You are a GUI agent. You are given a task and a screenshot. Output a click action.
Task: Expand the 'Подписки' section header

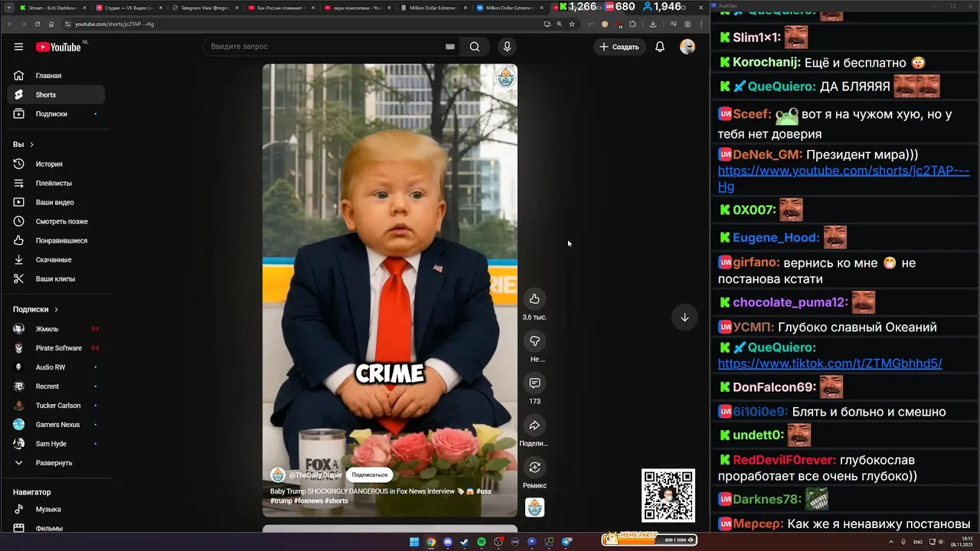pyautogui.click(x=35, y=309)
